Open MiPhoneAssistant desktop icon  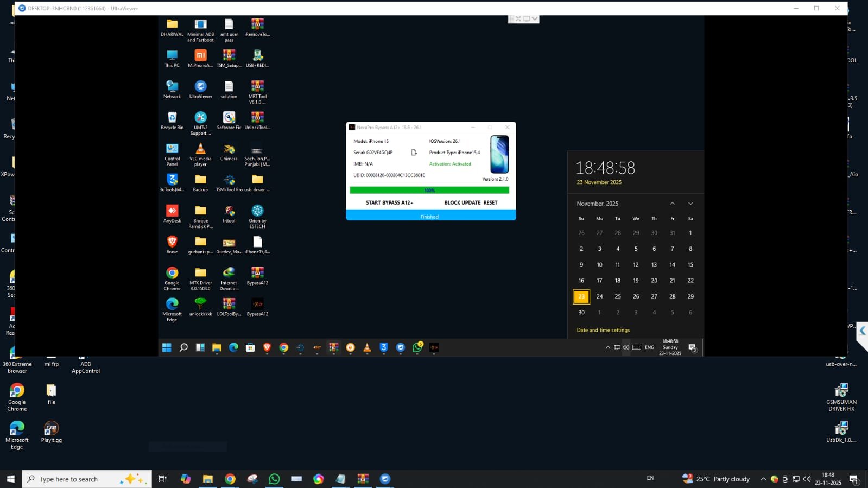(x=200, y=56)
